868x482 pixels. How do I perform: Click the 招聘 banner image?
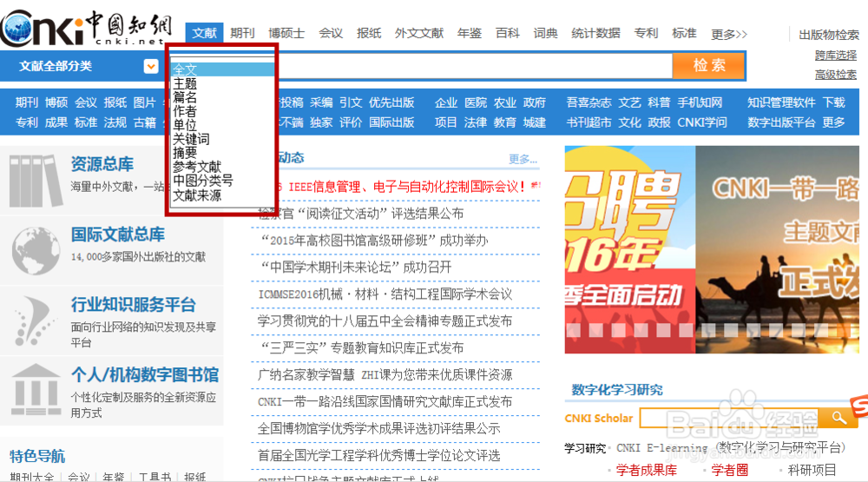(x=630, y=249)
